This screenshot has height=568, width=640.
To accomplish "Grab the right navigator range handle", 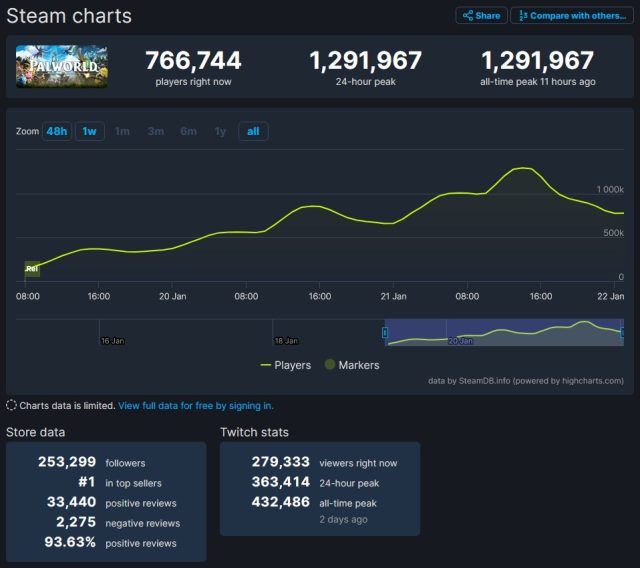I will coord(623,333).
